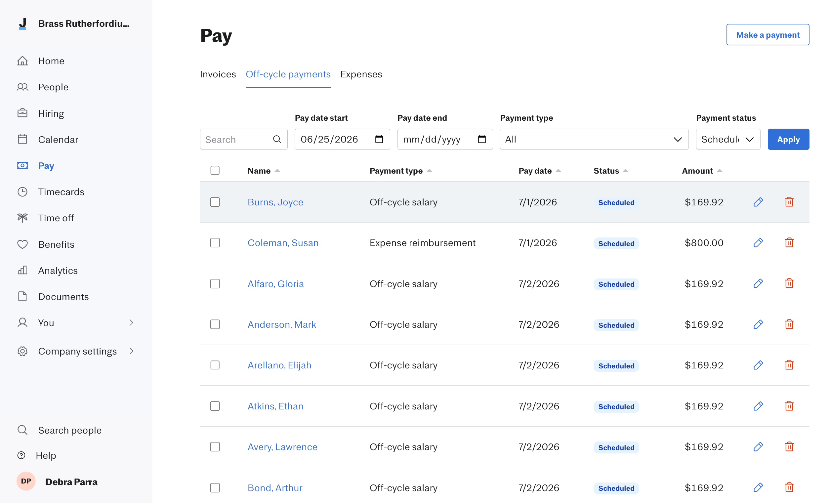Sort table by Amount column
This screenshot has height=504, width=830.
click(702, 171)
